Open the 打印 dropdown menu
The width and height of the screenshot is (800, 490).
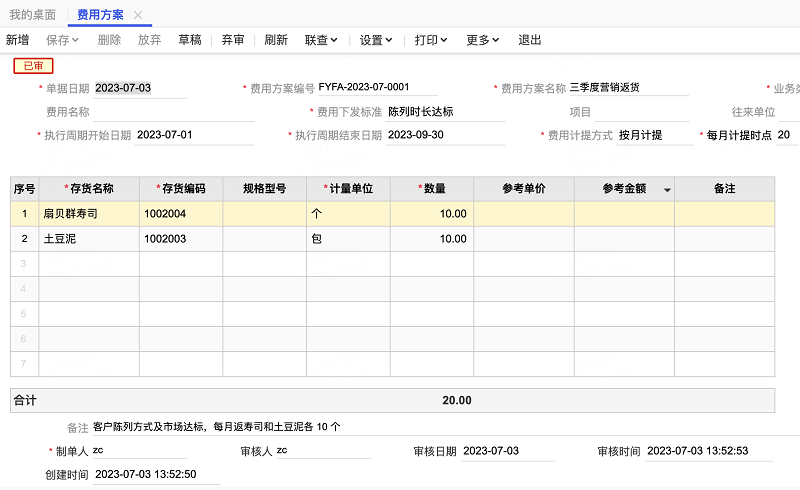[x=431, y=40]
